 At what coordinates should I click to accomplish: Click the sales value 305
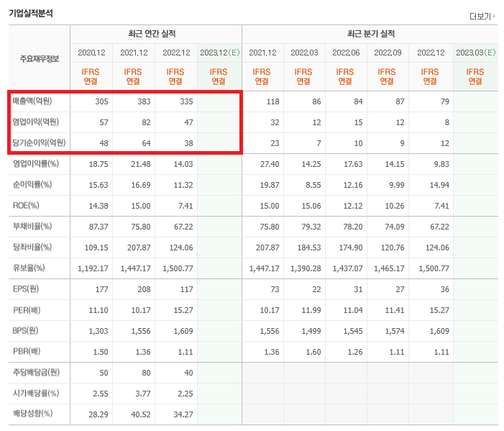(x=101, y=101)
